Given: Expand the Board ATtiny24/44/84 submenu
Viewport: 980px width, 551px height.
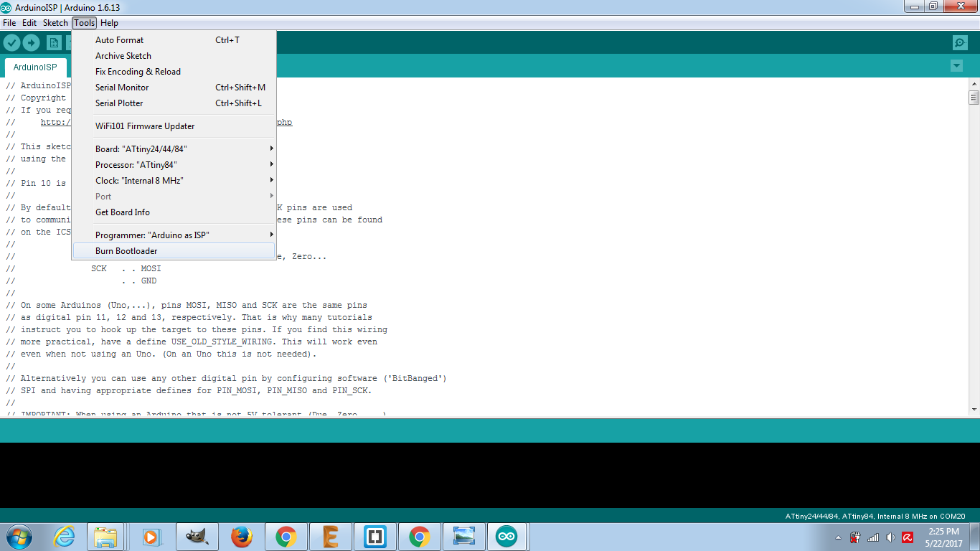Looking at the screenshot, I should coord(174,149).
